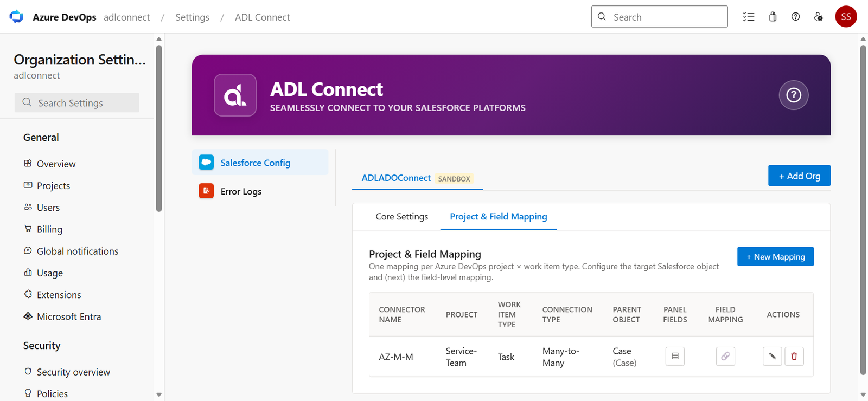Click the Projects icon in sidebar

pos(28,185)
